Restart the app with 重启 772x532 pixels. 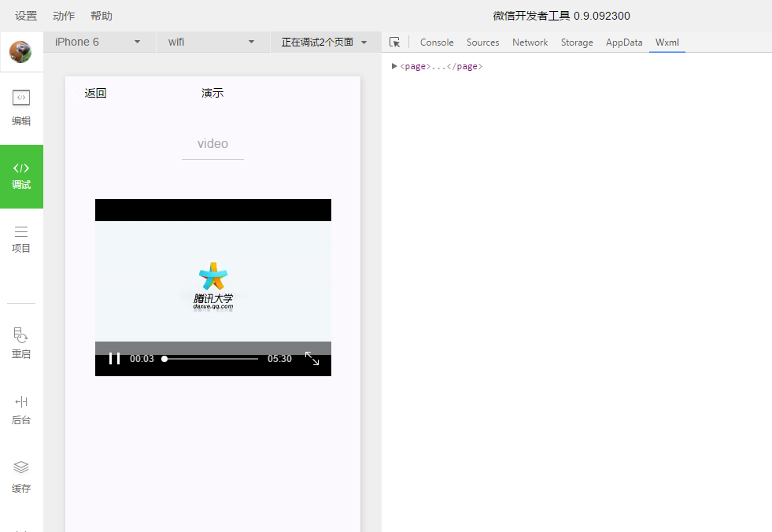click(x=21, y=343)
